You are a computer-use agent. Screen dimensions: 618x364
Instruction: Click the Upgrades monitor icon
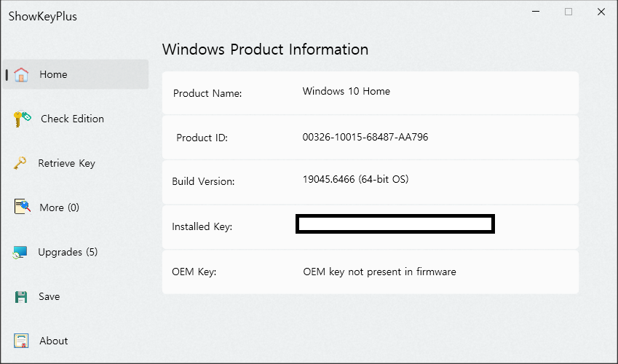[20, 253]
